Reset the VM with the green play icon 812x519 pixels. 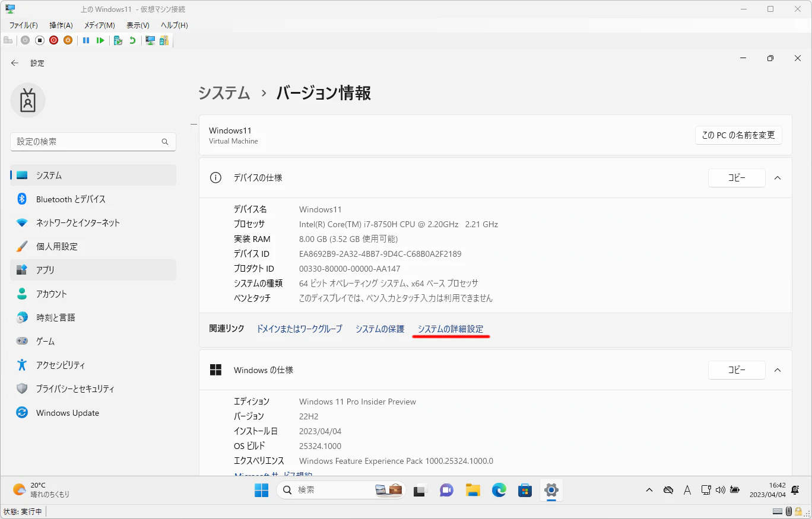100,40
